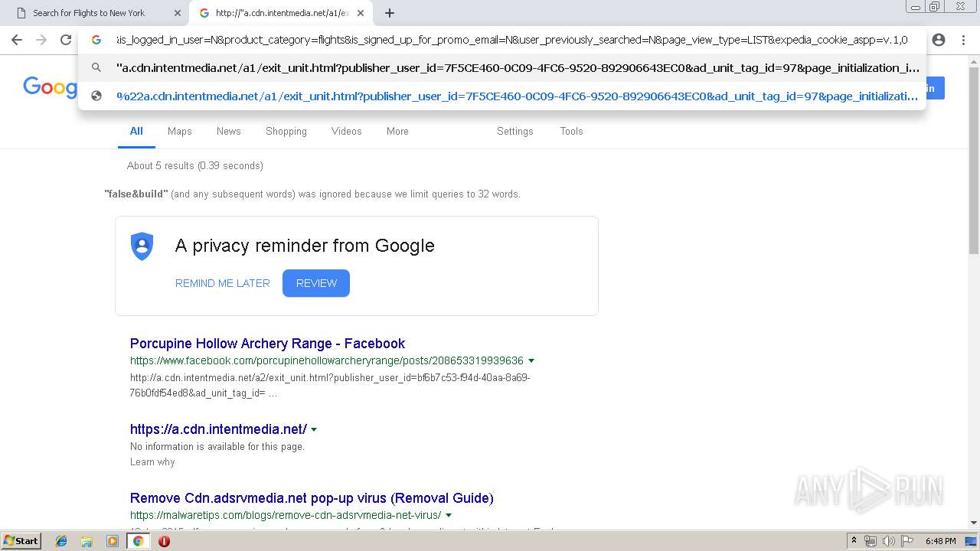Click the Chrome taskbar icon

(x=138, y=541)
